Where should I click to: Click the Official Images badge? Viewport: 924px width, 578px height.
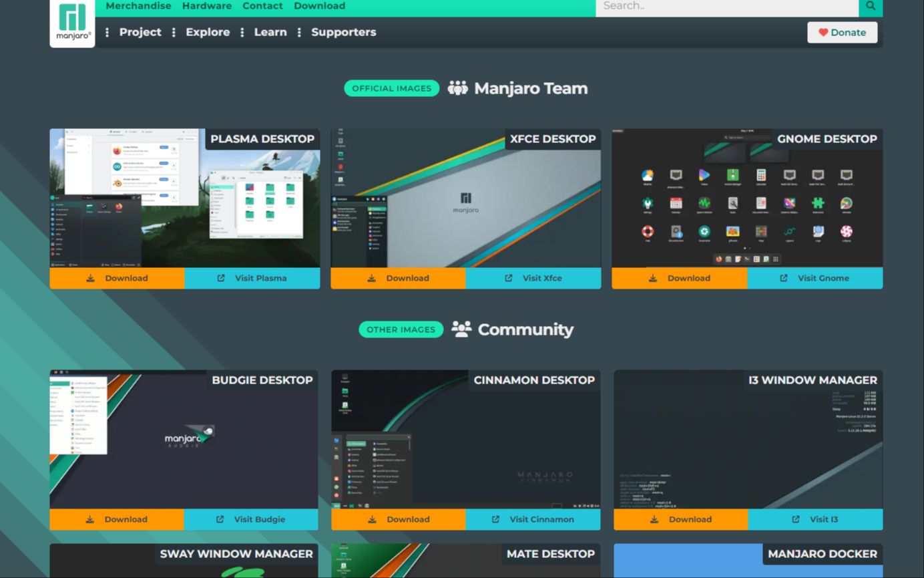(x=392, y=88)
